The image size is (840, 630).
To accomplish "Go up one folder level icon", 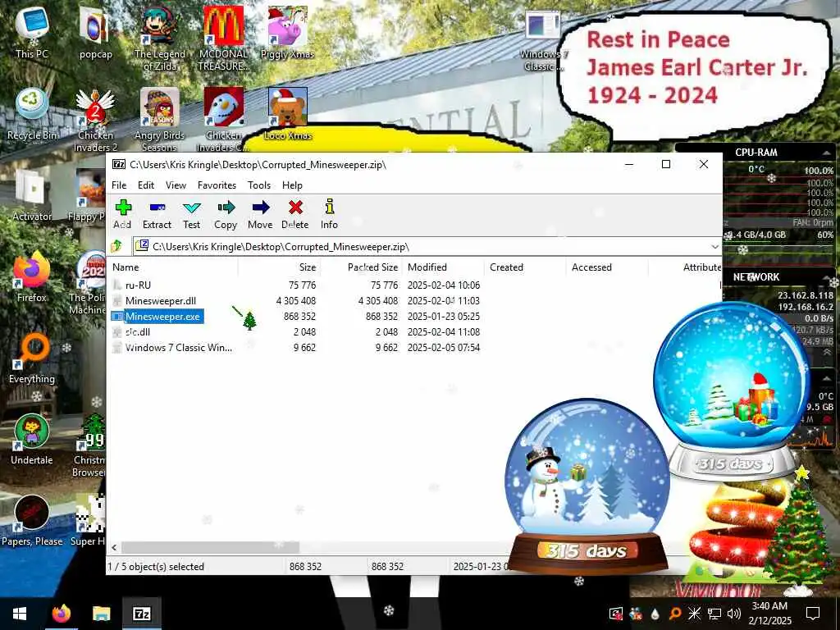I will point(116,246).
